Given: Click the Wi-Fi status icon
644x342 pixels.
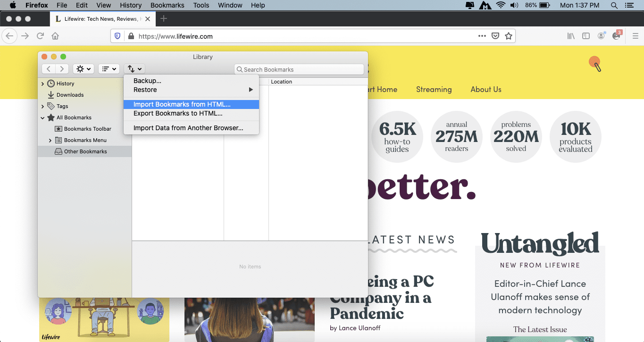Looking at the screenshot, I should pyautogui.click(x=501, y=5).
